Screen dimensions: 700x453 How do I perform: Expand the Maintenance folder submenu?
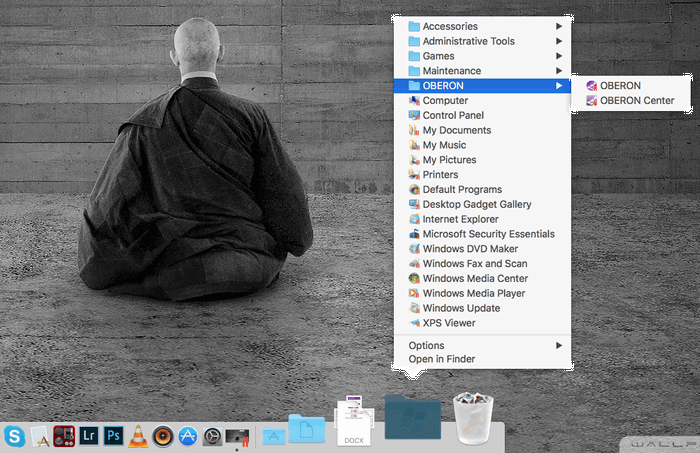point(451,71)
